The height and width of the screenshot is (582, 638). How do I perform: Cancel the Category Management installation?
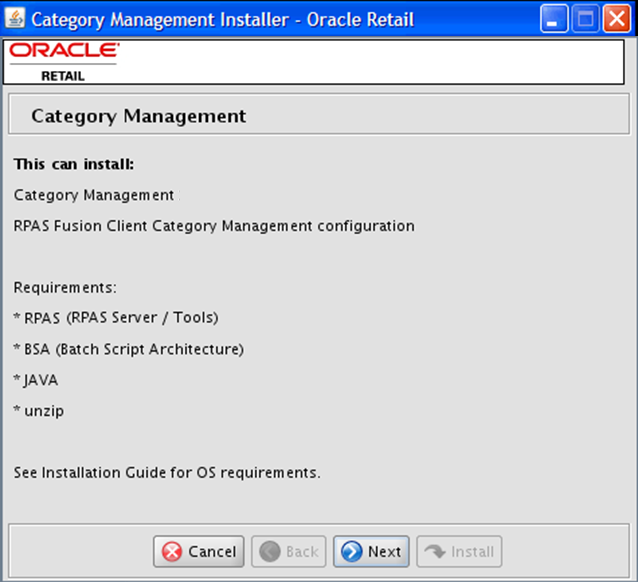(199, 551)
